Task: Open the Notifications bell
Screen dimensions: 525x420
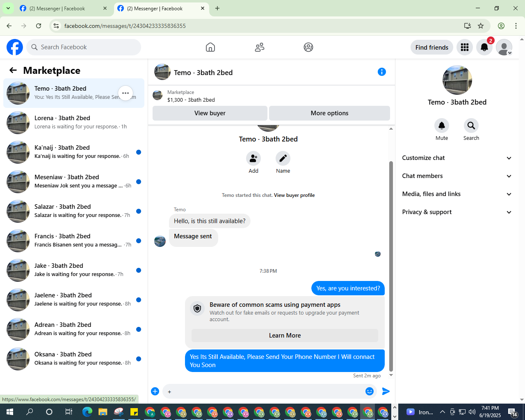Action: (x=484, y=47)
